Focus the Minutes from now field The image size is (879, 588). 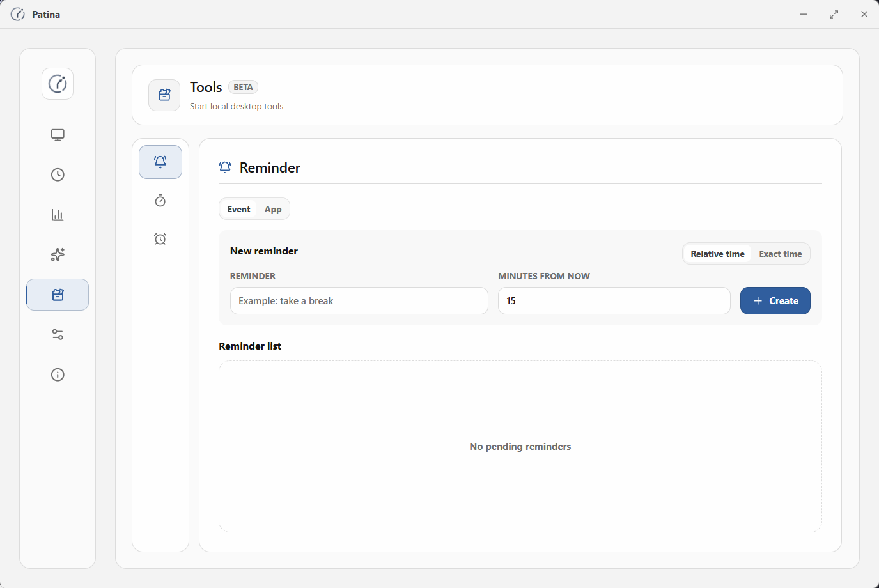(614, 300)
